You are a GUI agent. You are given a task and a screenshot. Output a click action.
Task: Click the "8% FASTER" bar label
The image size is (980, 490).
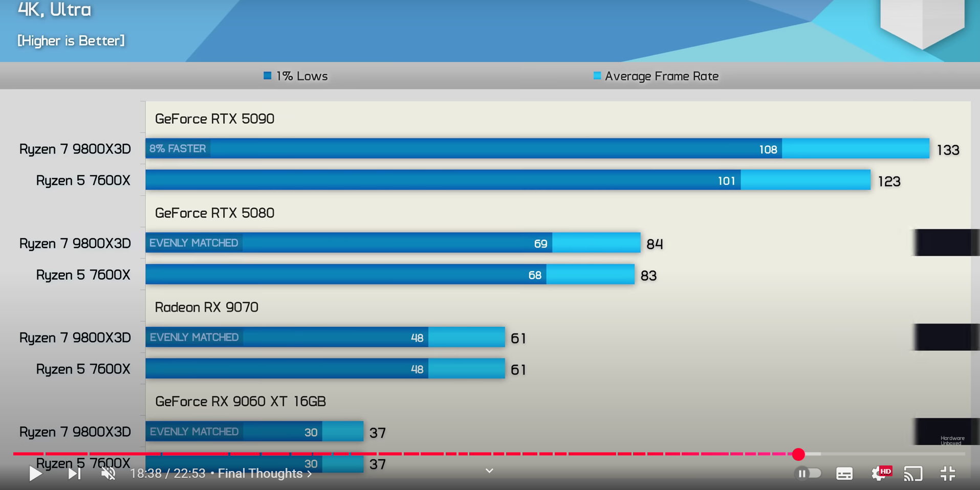tap(178, 148)
